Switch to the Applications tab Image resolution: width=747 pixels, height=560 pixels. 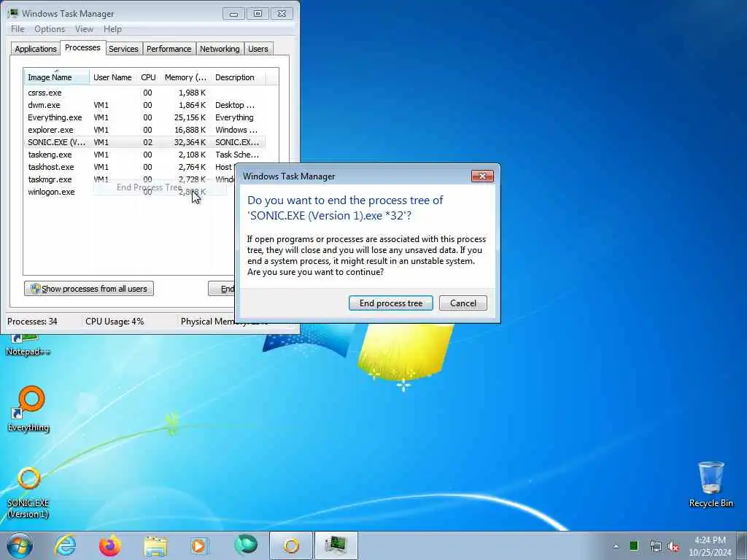(35, 49)
